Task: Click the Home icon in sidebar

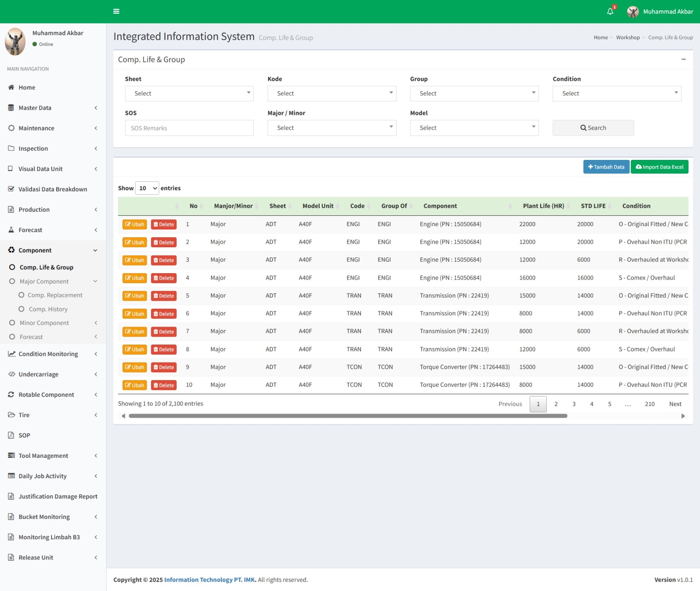Action: [x=11, y=87]
